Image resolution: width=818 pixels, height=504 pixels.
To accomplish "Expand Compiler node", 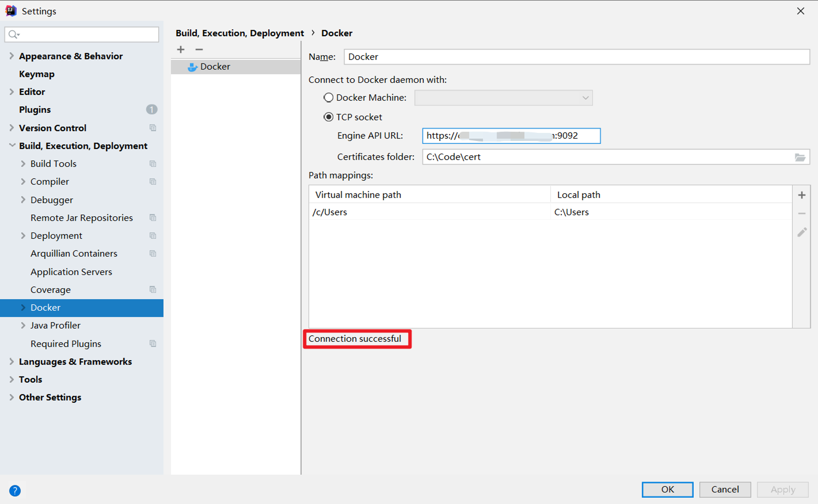I will (x=23, y=181).
